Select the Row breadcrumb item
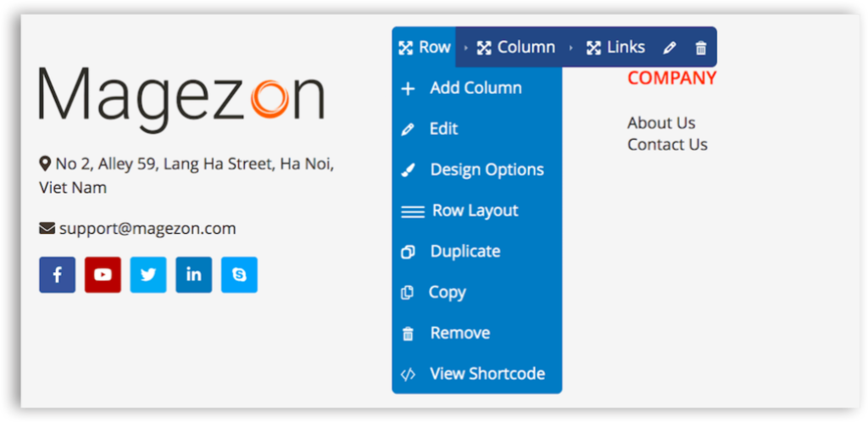This screenshot has height=422, width=868. tap(424, 47)
